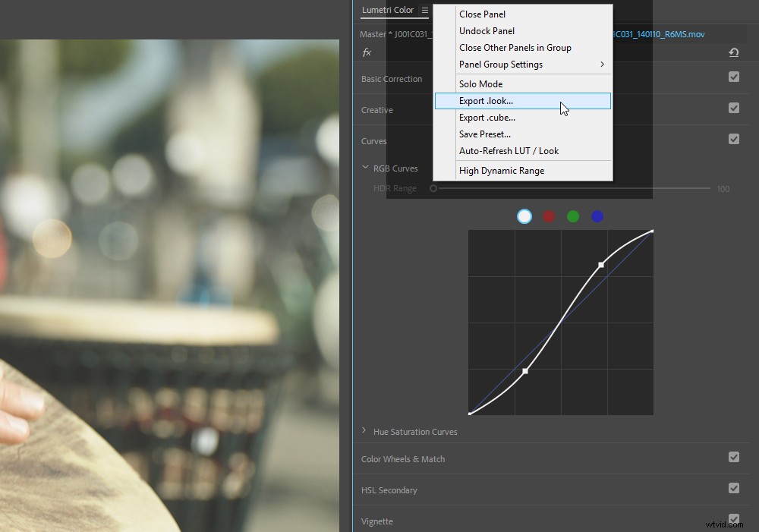Click the reset effect icon
This screenshot has width=759, height=532.
tap(733, 52)
